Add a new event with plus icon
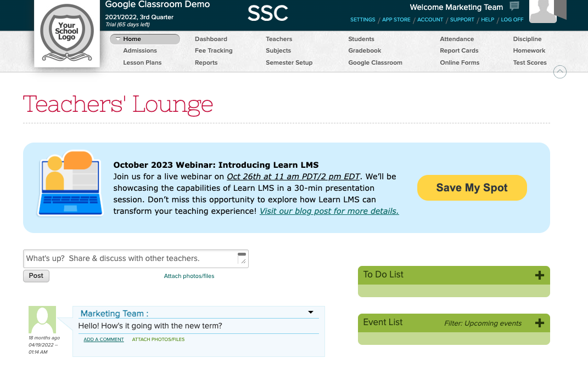This screenshot has width=588, height=369. click(539, 323)
